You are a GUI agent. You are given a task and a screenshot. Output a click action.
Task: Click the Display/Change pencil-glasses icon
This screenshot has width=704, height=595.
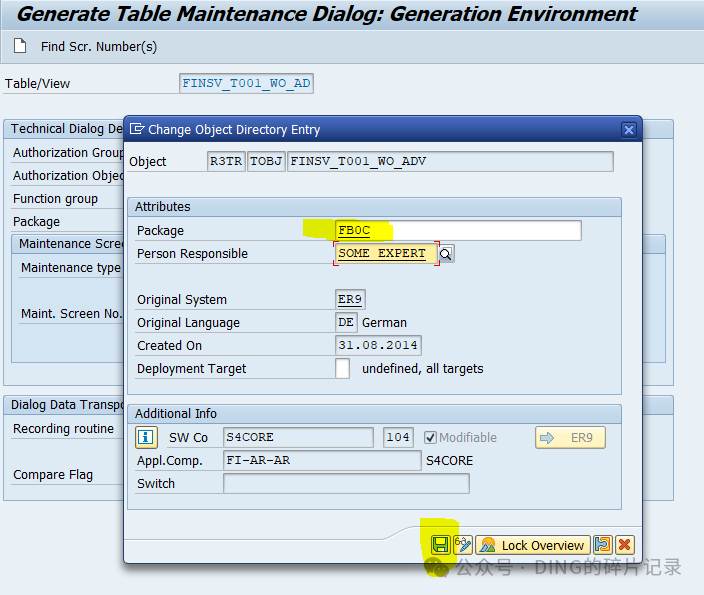coord(463,545)
